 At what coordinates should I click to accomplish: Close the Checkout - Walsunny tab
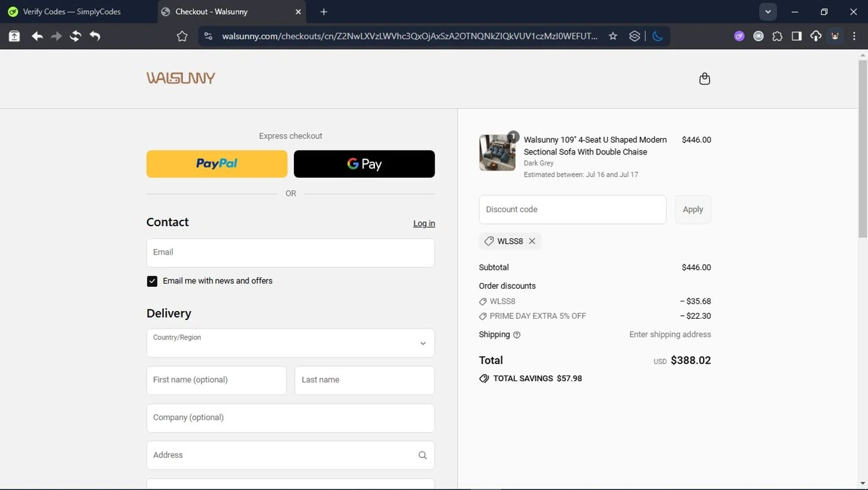[298, 12]
